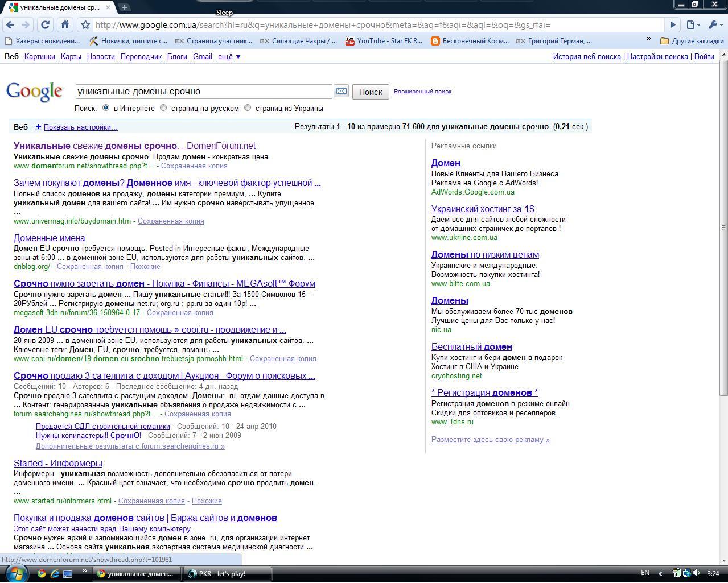
Task: Click the Google logo
Action: (35, 92)
